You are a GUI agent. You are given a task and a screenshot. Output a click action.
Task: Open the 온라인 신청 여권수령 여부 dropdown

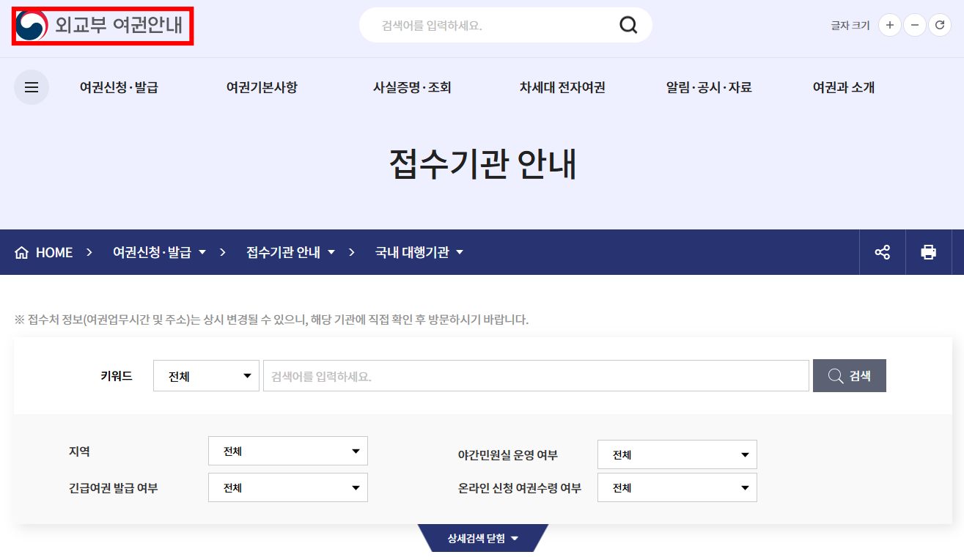coord(677,487)
